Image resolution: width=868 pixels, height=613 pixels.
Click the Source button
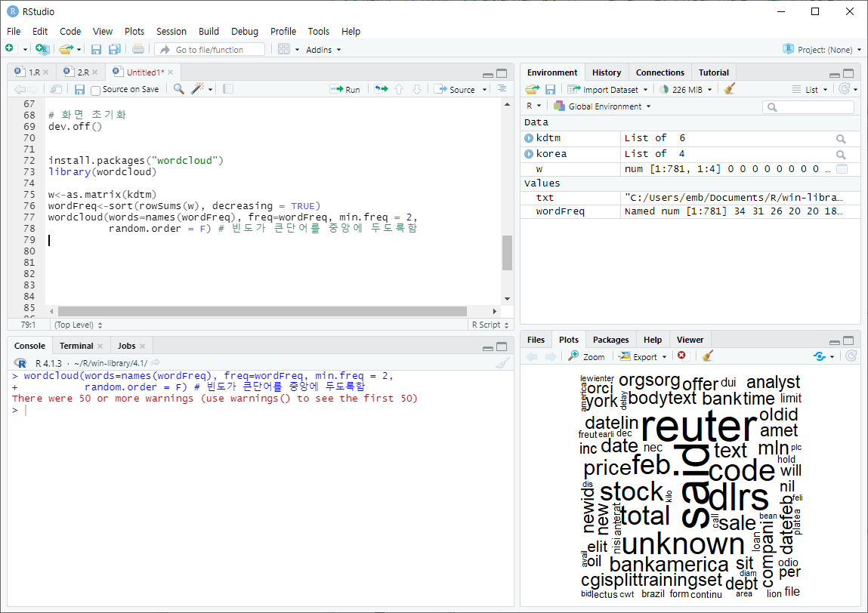point(455,89)
